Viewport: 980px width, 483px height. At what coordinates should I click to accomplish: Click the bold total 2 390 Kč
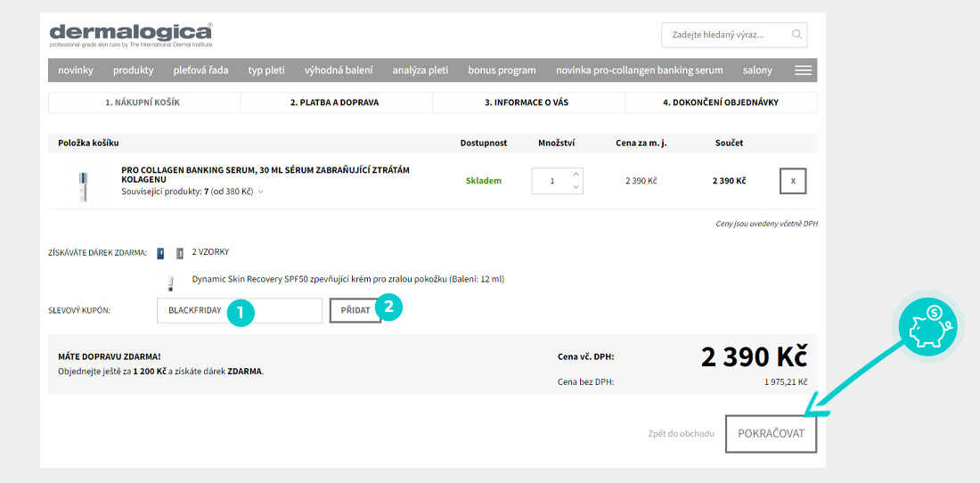[x=729, y=181]
